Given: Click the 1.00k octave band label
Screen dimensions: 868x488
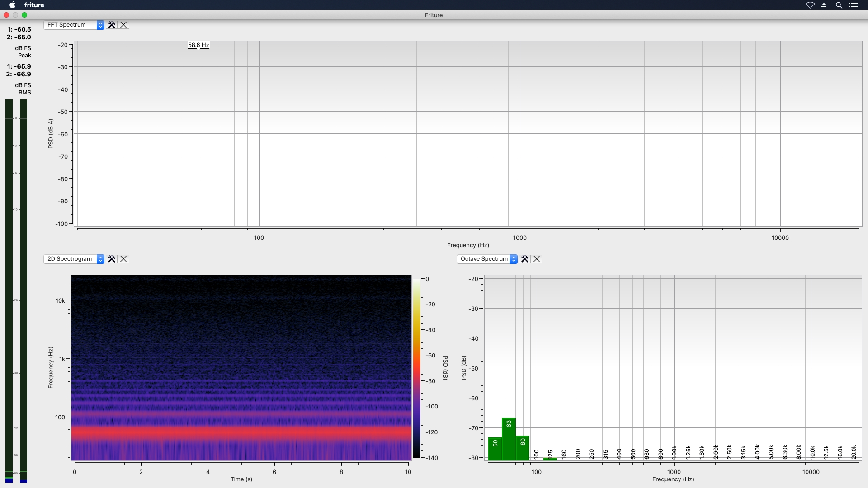Looking at the screenshot, I should (674, 452).
